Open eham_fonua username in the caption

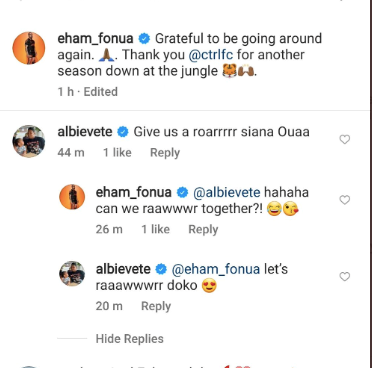coord(95,39)
